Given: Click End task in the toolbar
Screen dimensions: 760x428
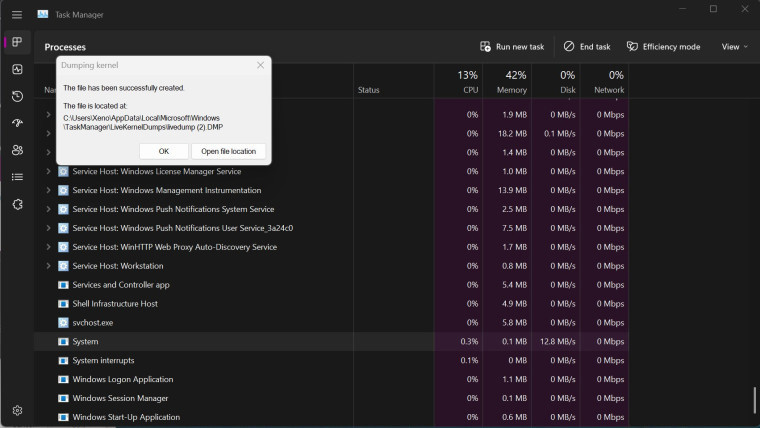Looking at the screenshot, I should (x=587, y=47).
